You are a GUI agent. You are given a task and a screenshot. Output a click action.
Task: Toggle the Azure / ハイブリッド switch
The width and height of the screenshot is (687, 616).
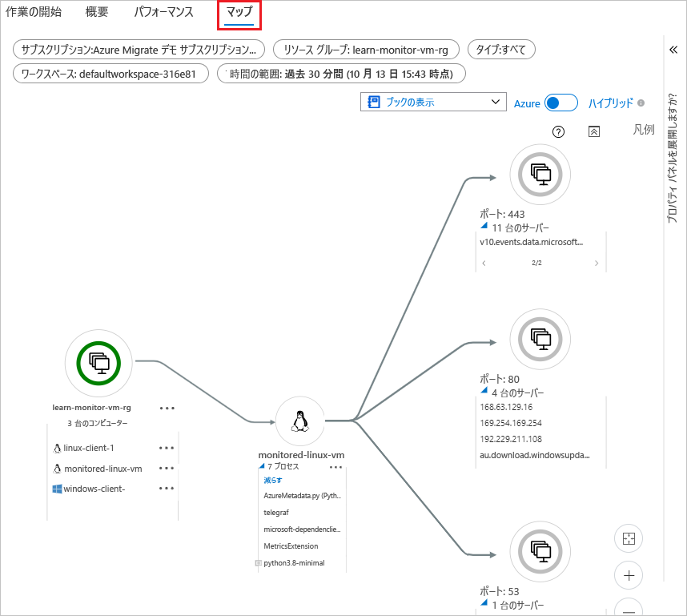(560, 103)
